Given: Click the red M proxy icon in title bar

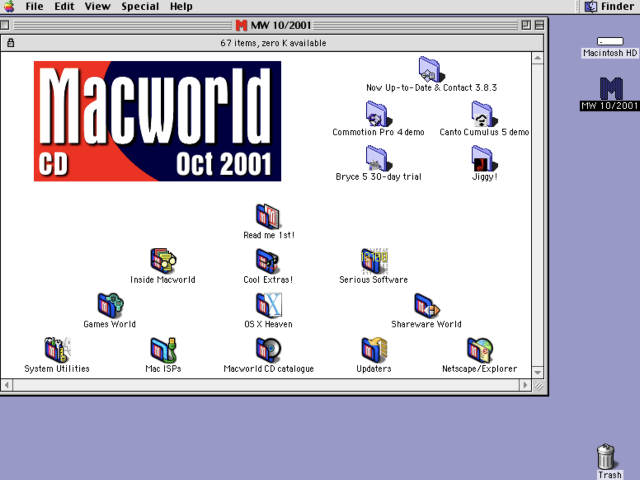Looking at the screenshot, I should coord(241,25).
